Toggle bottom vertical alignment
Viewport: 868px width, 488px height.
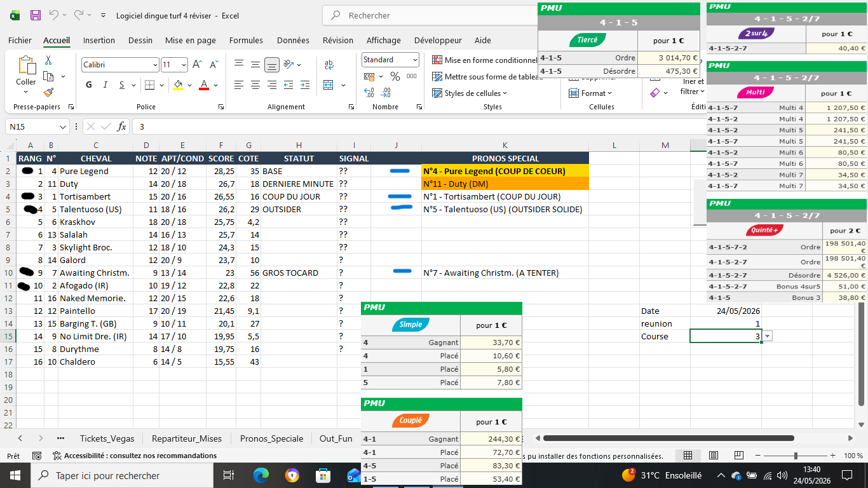271,64
